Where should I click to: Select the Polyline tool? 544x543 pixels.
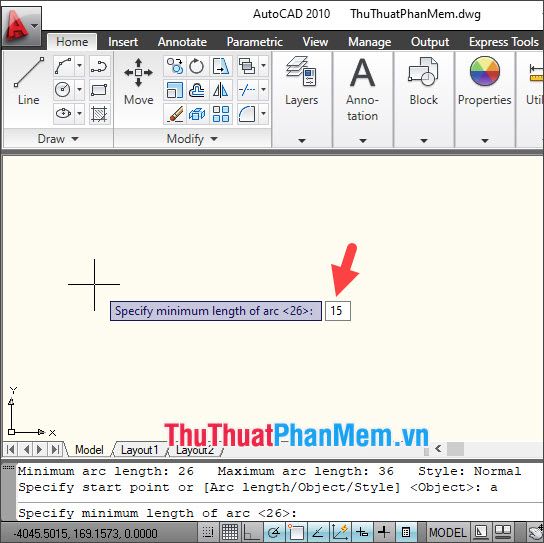pyautogui.click(x=100, y=66)
